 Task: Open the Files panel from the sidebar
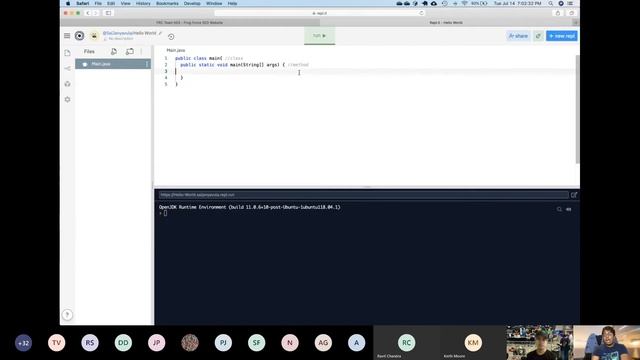(67, 53)
